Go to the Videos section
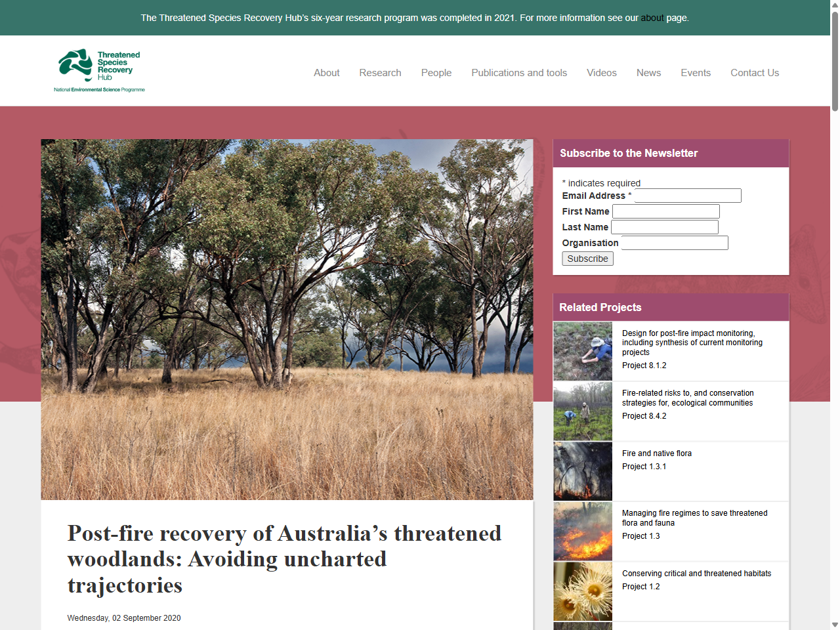Viewport: 840px width, 630px height. pos(601,73)
